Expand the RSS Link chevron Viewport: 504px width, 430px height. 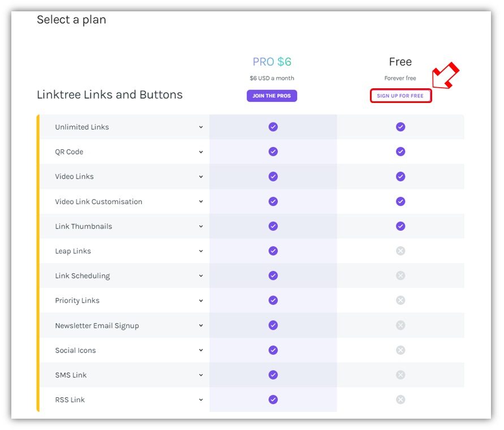(x=201, y=400)
